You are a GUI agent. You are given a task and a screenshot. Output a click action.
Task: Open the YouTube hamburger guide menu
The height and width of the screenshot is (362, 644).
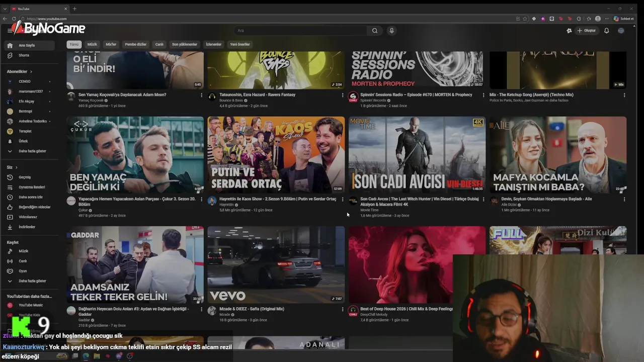click(x=10, y=31)
